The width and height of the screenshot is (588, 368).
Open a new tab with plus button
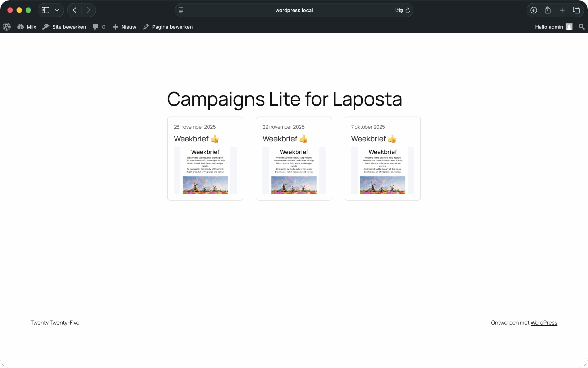(562, 10)
